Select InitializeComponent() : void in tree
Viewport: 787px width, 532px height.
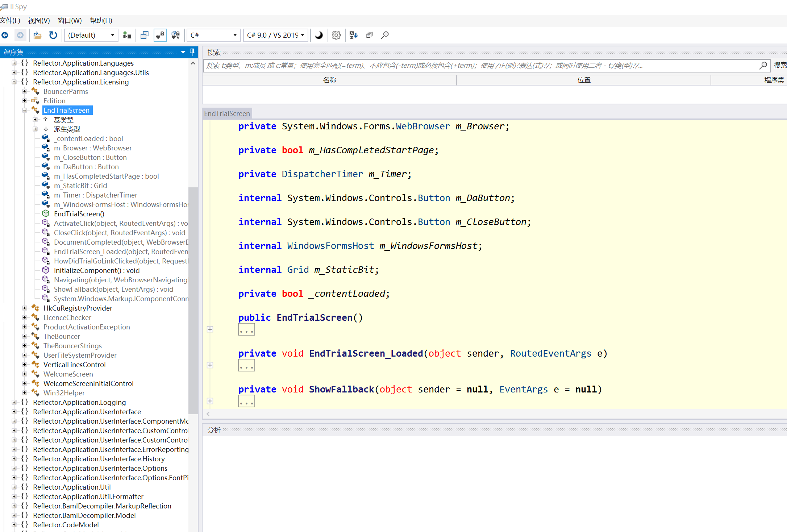tap(97, 270)
